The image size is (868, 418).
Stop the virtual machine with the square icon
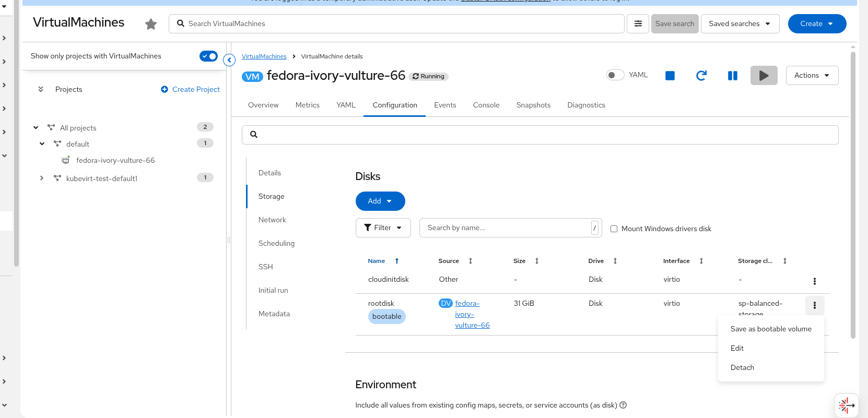(670, 76)
